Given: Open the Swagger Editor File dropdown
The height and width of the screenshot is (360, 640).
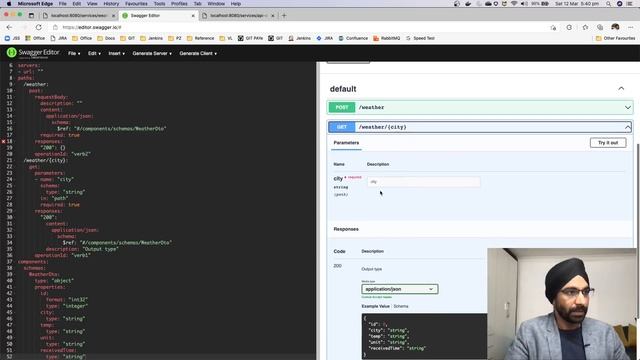Looking at the screenshot, I should point(74,53).
